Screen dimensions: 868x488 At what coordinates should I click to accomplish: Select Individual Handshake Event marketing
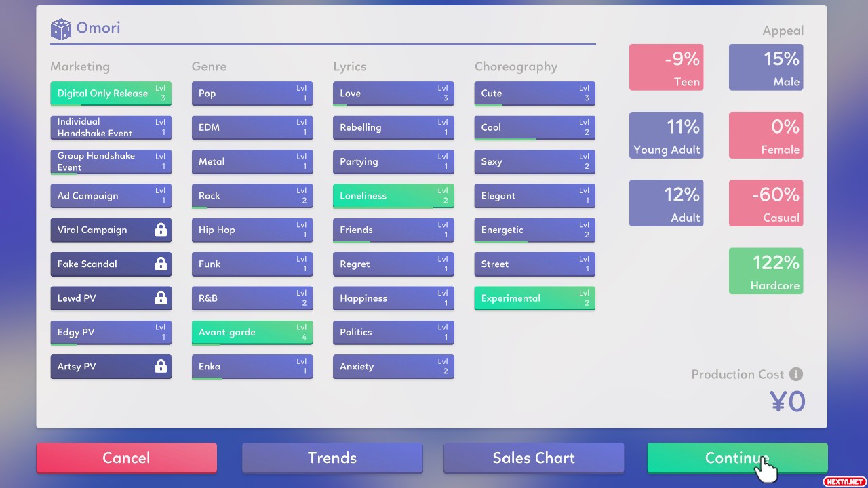click(111, 127)
